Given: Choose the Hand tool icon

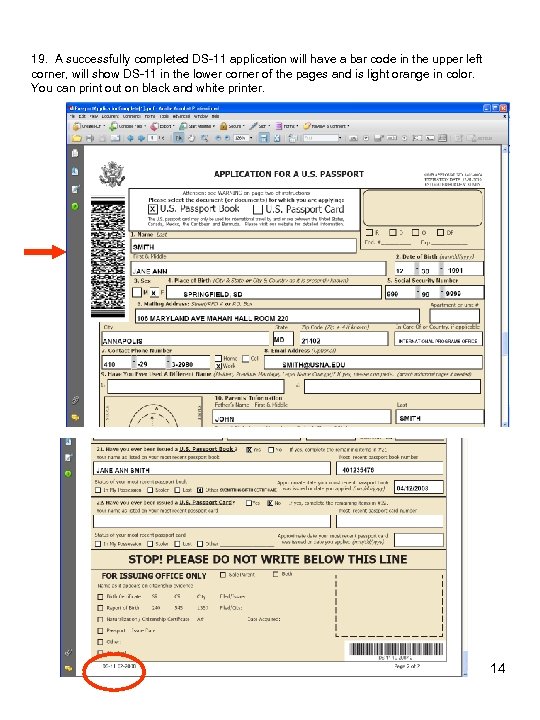Looking at the screenshot, I should coord(191,138).
